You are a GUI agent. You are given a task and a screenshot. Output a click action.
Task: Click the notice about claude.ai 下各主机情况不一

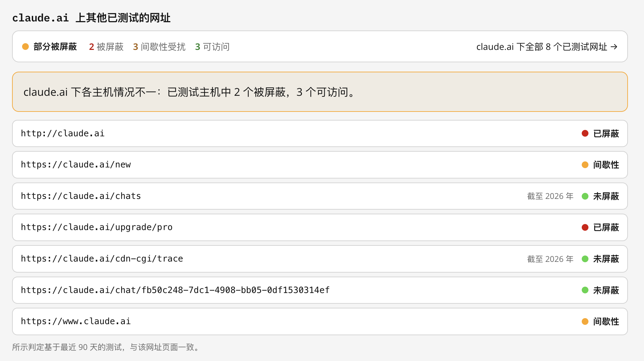click(320, 92)
